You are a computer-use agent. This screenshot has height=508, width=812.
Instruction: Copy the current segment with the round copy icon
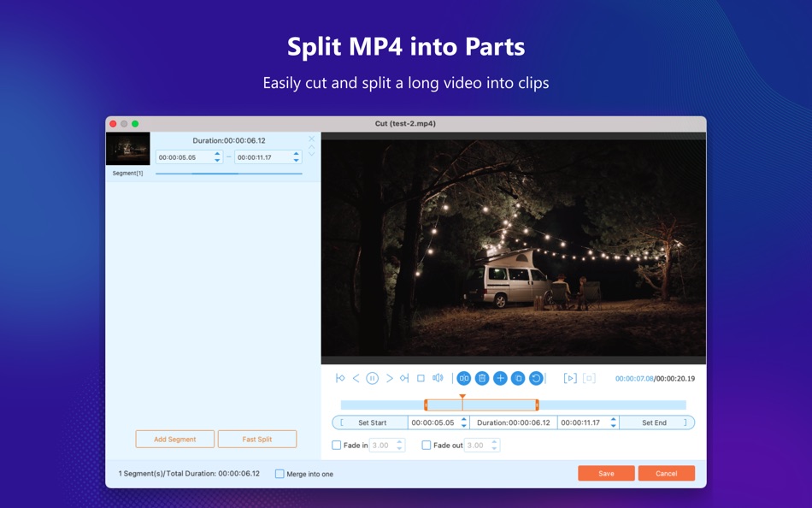[x=518, y=378]
